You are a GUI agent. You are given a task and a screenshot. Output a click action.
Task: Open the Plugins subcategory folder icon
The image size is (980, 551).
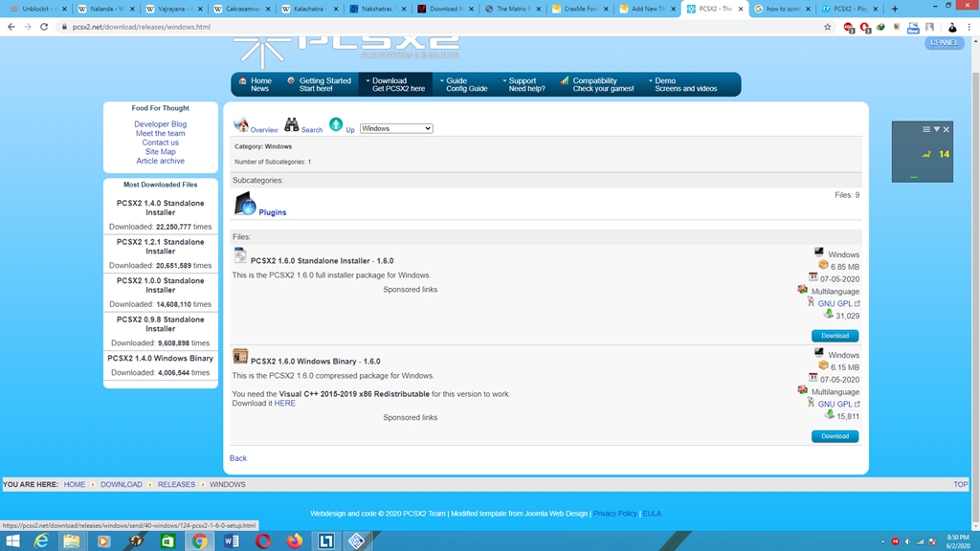pyautogui.click(x=245, y=205)
